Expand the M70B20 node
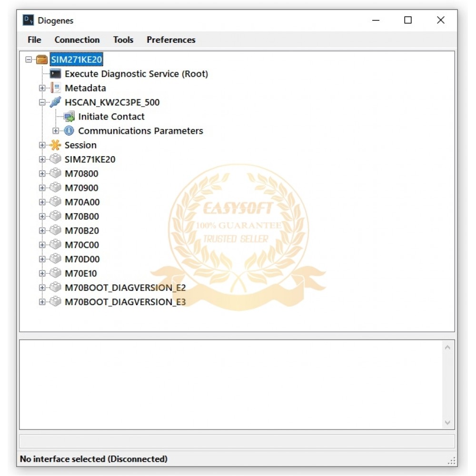Viewport: 476px width, 476px height. [x=42, y=231]
